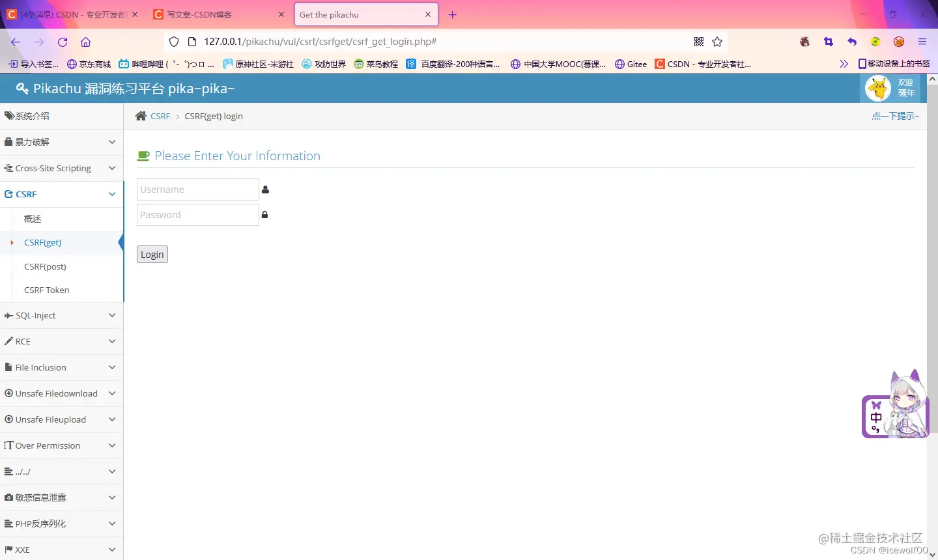Open the screenshot crop extension icon

point(829,42)
